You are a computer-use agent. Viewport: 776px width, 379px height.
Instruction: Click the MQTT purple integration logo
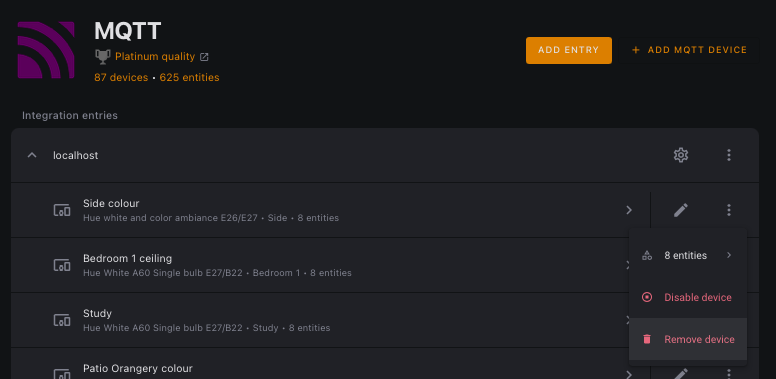pyautogui.click(x=46, y=50)
